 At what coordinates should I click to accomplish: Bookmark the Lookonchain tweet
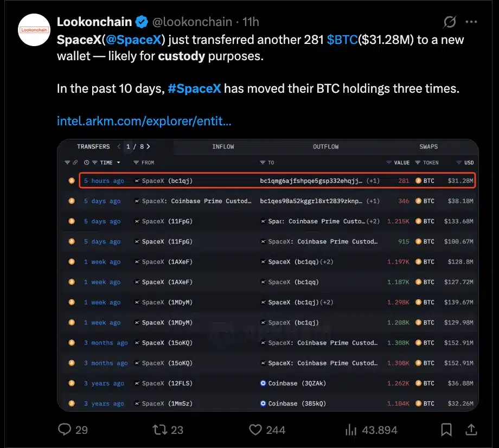click(446, 430)
